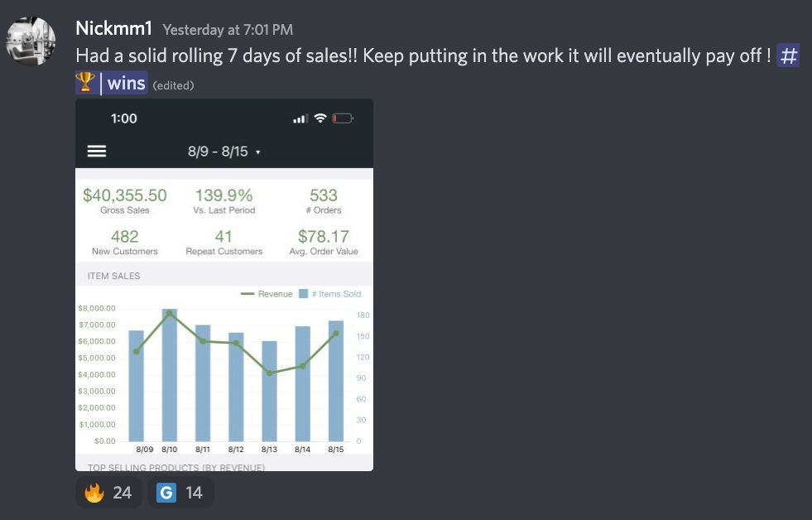This screenshot has width=812, height=520.
Task: Click the Nickmm1 username
Action: click(114, 28)
